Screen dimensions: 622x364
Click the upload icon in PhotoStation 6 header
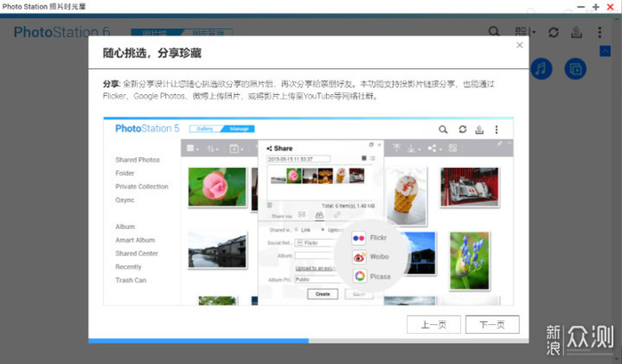click(x=577, y=32)
